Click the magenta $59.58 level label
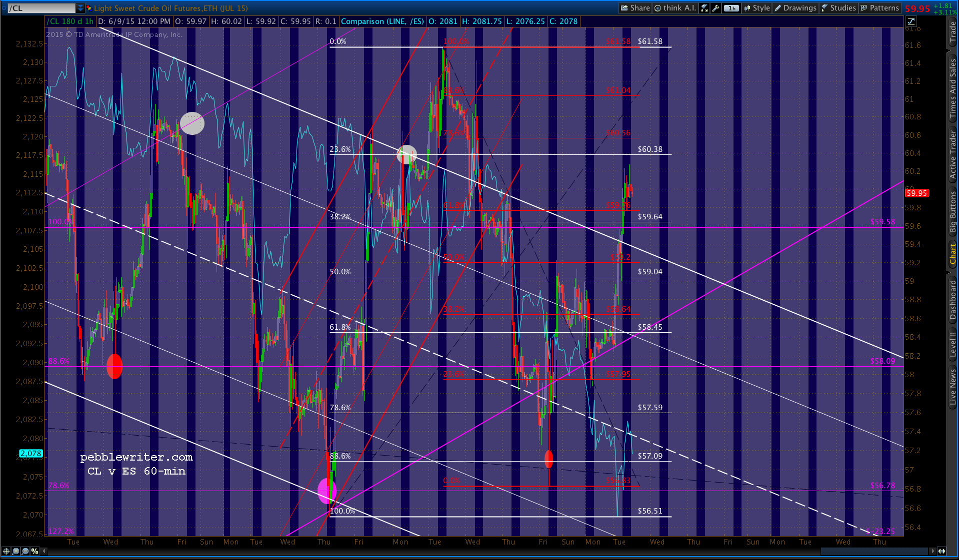The width and height of the screenshot is (959, 560). 882,222
